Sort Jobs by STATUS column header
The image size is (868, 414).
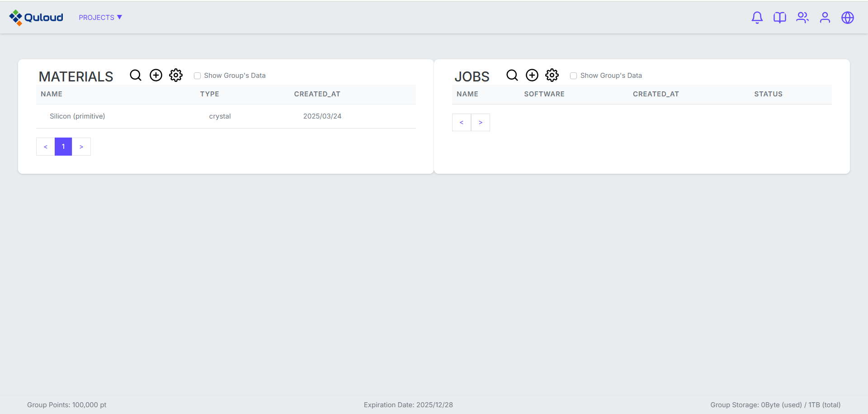coord(768,94)
